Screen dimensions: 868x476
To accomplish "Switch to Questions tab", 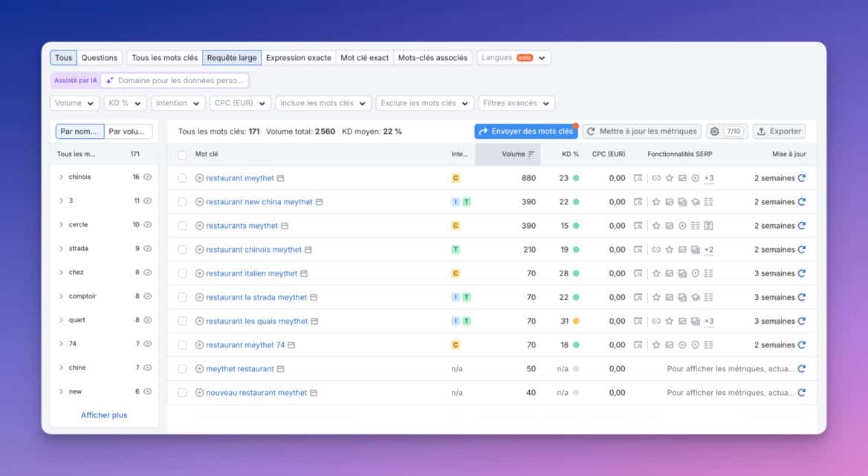I will tap(99, 57).
